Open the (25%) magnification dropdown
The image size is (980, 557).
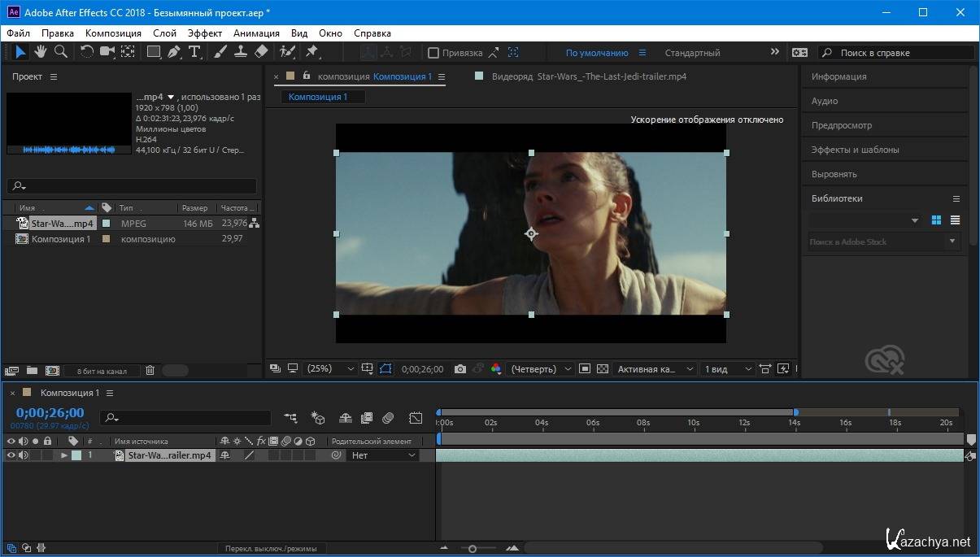329,369
